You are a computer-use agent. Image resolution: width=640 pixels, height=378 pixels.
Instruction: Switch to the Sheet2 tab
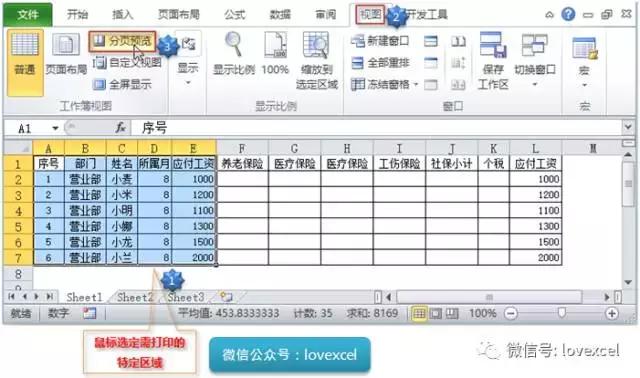click(135, 297)
